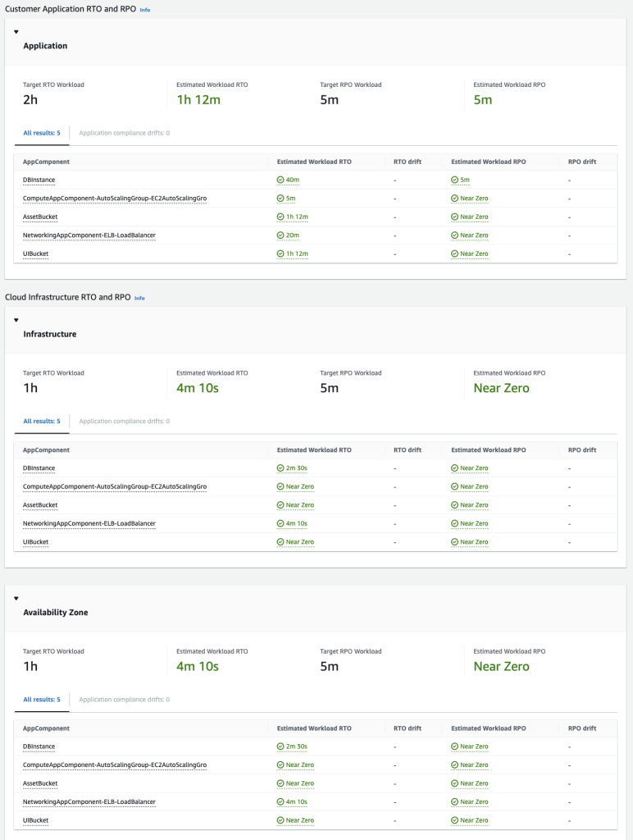Select All results tab in Application section
Image resolution: width=633 pixels, height=840 pixels.
point(42,133)
